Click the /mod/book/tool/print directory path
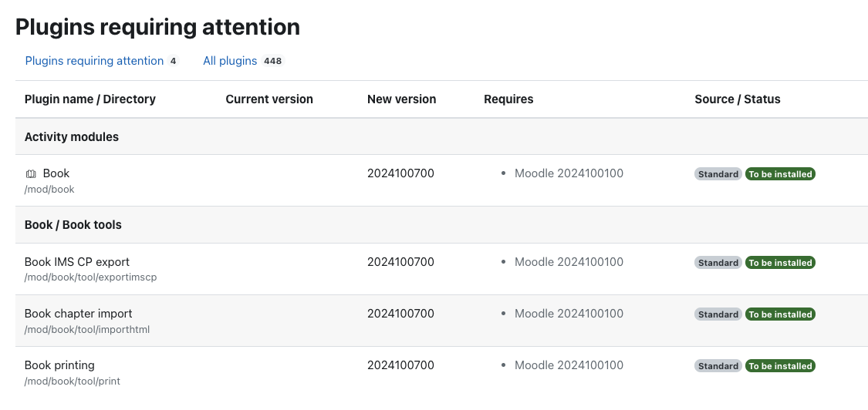The width and height of the screenshot is (868, 410). click(72, 381)
